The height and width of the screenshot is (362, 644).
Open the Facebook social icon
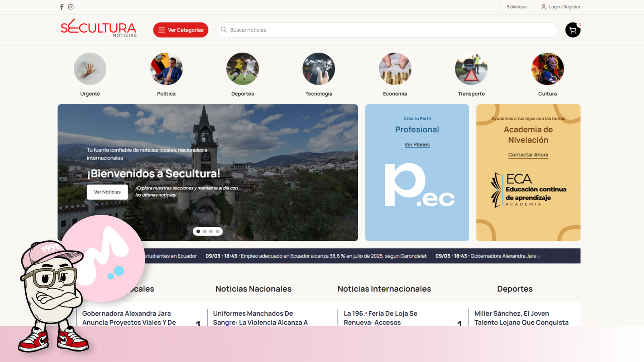pyautogui.click(x=62, y=7)
